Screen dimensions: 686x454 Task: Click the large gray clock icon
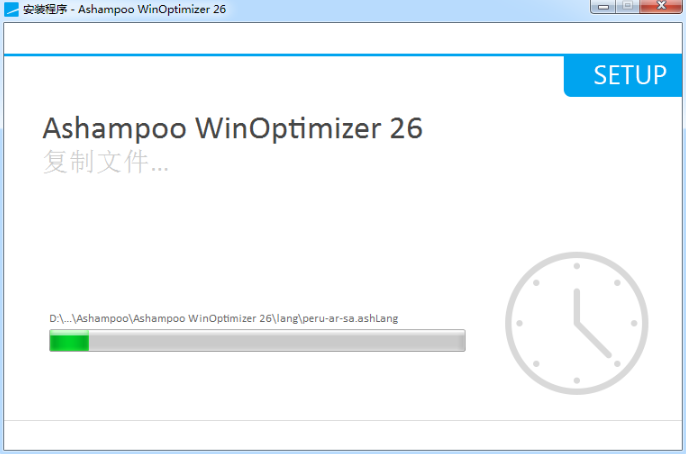click(x=577, y=323)
